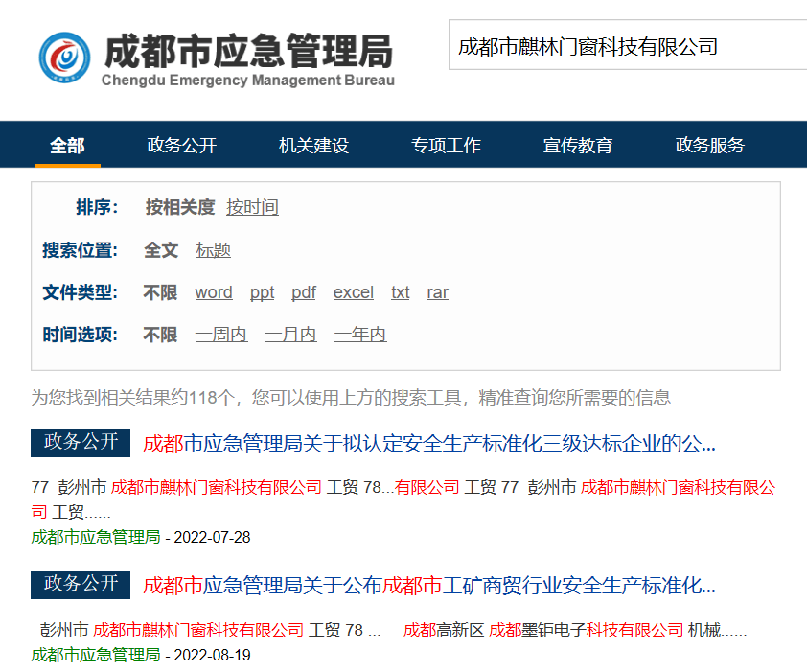This screenshot has height=672, width=807.
Task: Sort results by 按时间
Action: pos(252,207)
